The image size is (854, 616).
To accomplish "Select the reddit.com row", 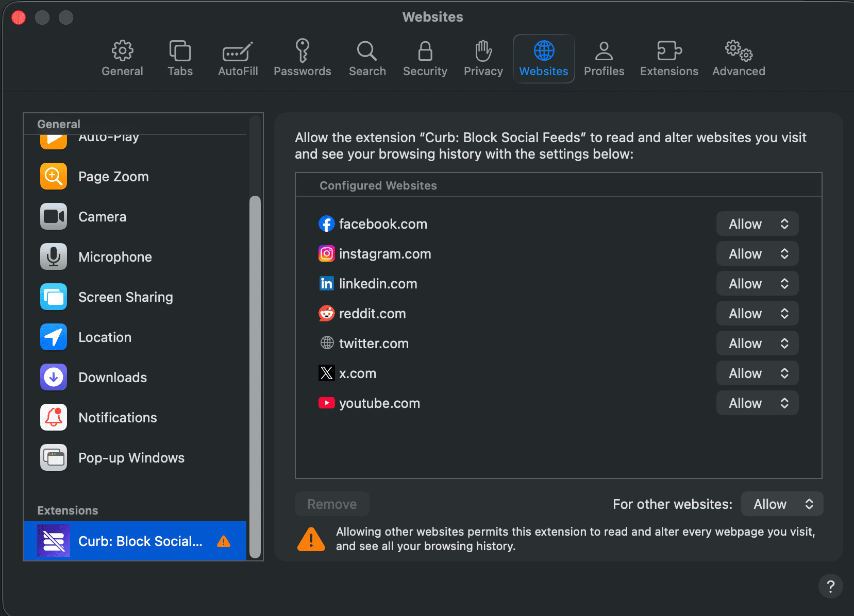I will pyautogui.click(x=558, y=314).
